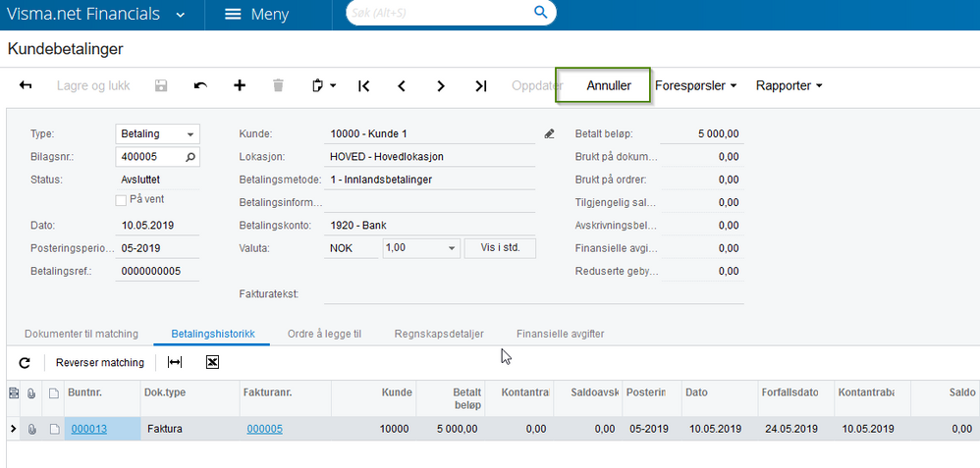Open the Regnskapsdetaljer tab
The height and width of the screenshot is (468, 980).
point(438,335)
